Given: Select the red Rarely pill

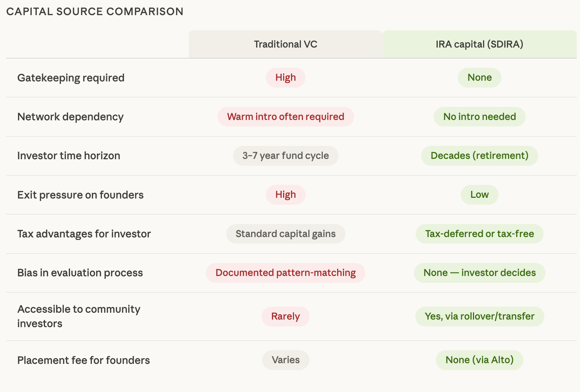Looking at the screenshot, I should [285, 316].
